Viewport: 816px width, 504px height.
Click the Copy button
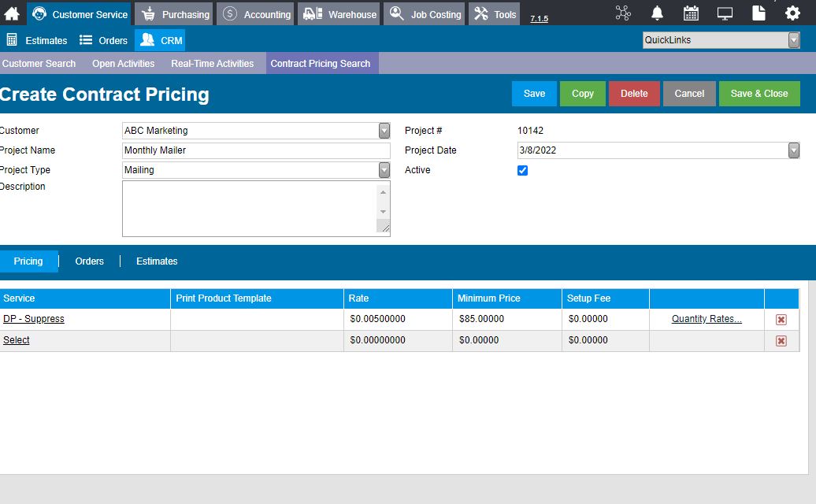coord(582,94)
